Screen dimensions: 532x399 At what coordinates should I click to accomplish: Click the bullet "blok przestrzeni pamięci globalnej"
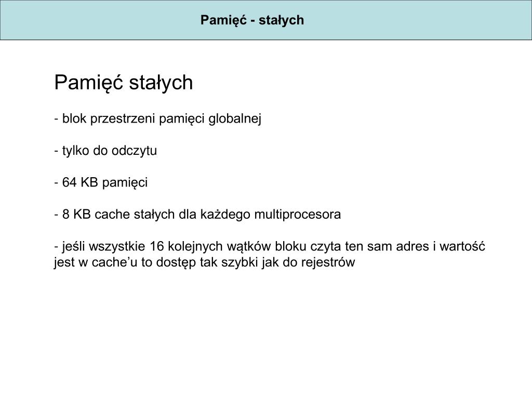point(158,119)
